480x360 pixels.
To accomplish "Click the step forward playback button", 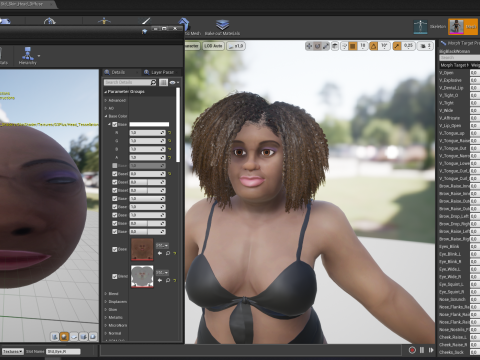I will (431, 350).
